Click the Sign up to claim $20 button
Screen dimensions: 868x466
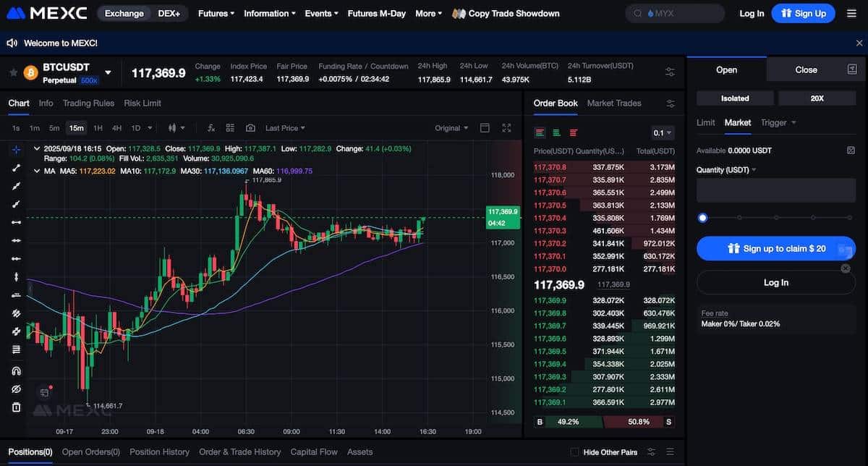point(775,248)
